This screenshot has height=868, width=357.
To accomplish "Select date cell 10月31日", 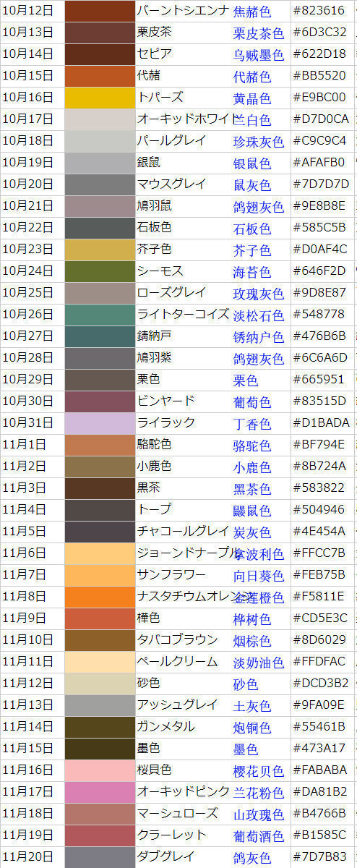I will click(28, 423).
